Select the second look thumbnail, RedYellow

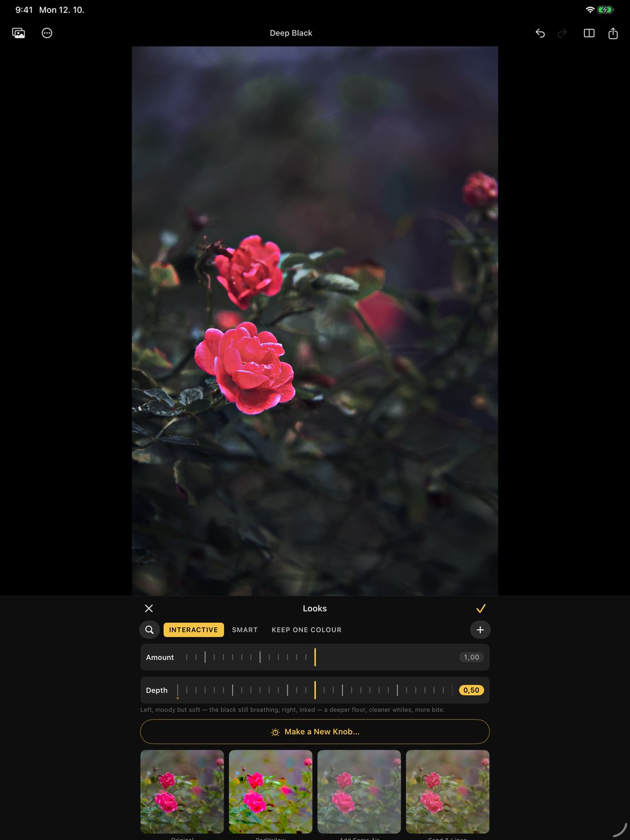coord(271,792)
